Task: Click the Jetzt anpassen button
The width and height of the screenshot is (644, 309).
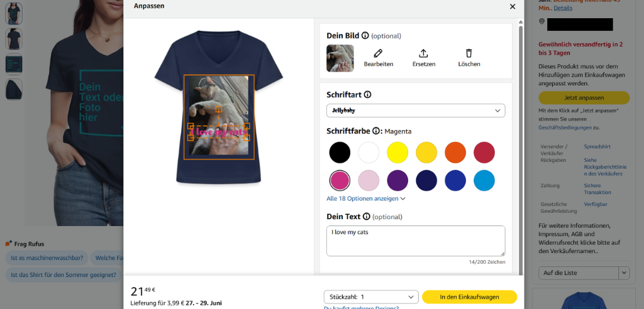Action: click(x=584, y=98)
